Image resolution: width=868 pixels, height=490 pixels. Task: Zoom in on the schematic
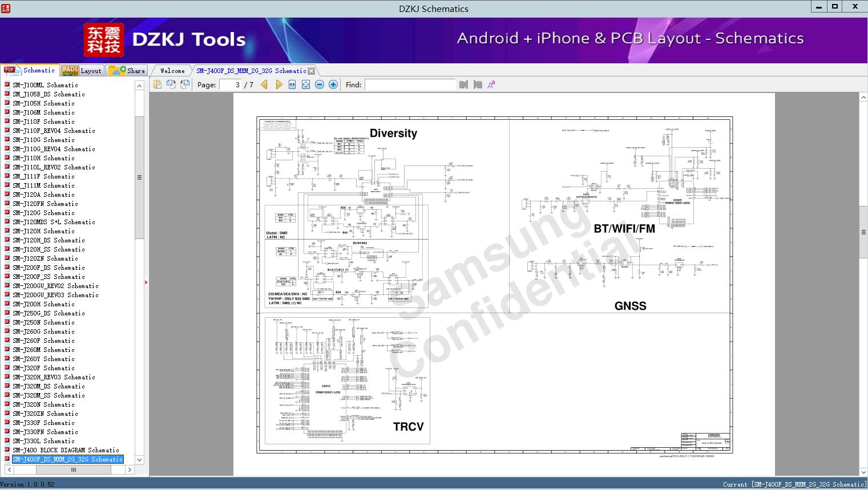(333, 84)
